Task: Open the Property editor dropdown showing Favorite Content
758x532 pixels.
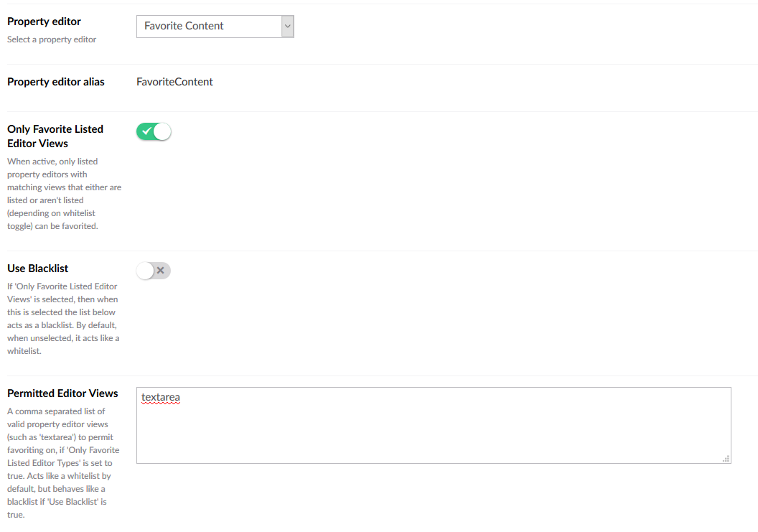Action: [215, 26]
